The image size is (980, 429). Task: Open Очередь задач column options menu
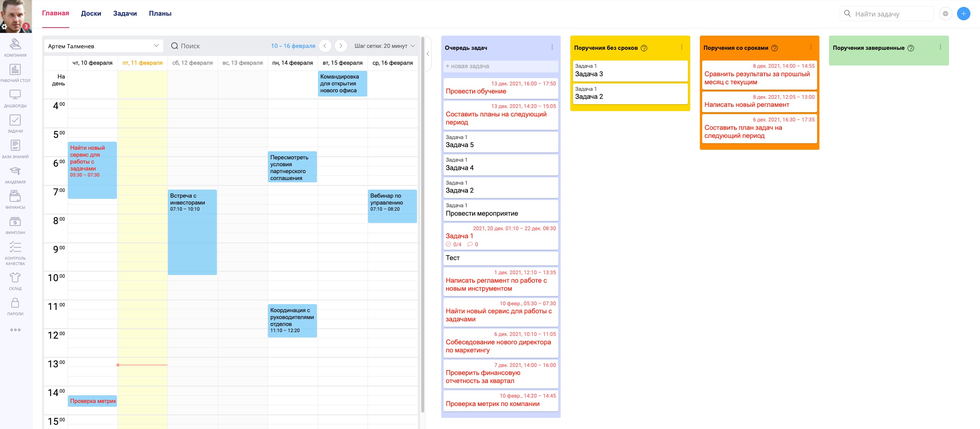(552, 47)
